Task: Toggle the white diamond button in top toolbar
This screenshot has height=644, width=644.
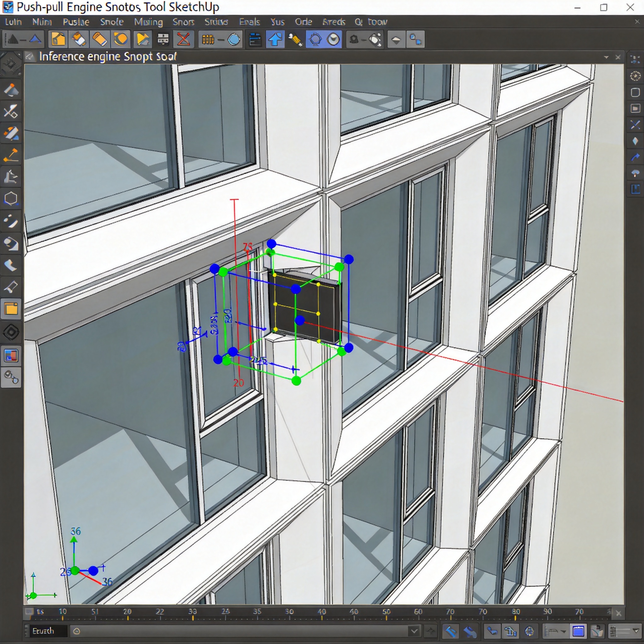Action: coord(396,40)
